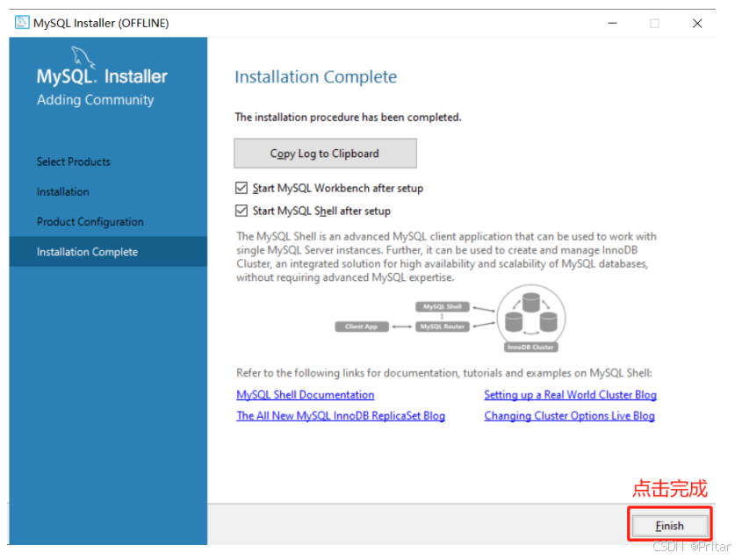742x560 pixels.
Task: Uncheck Start MySQL Workbench after setup
Action: tap(241, 188)
